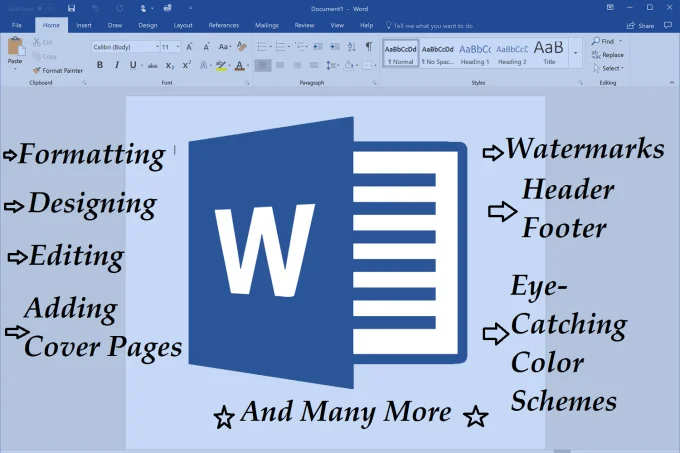This screenshot has width=680, height=453.
Task: Open the File tab
Action: click(16, 25)
